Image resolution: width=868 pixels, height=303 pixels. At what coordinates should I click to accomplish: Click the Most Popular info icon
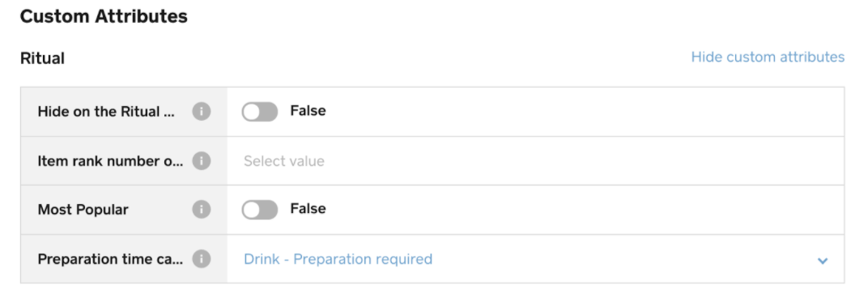point(202,210)
